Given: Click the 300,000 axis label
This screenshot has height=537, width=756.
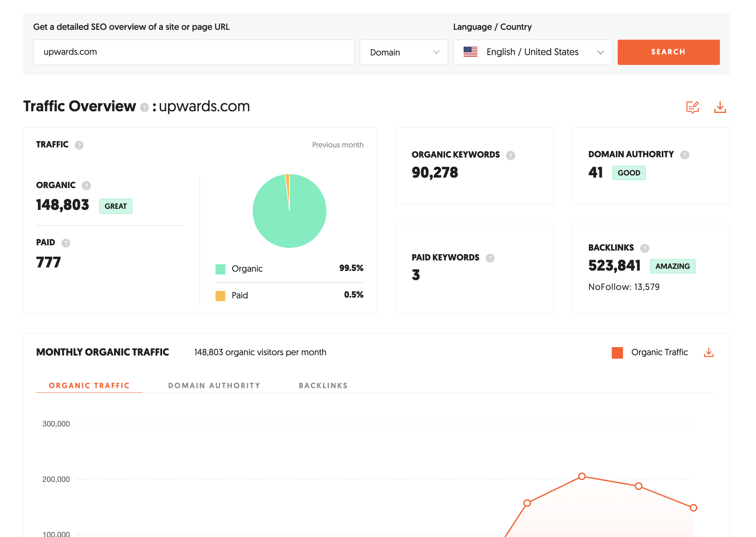Looking at the screenshot, I should coord(56,424).
